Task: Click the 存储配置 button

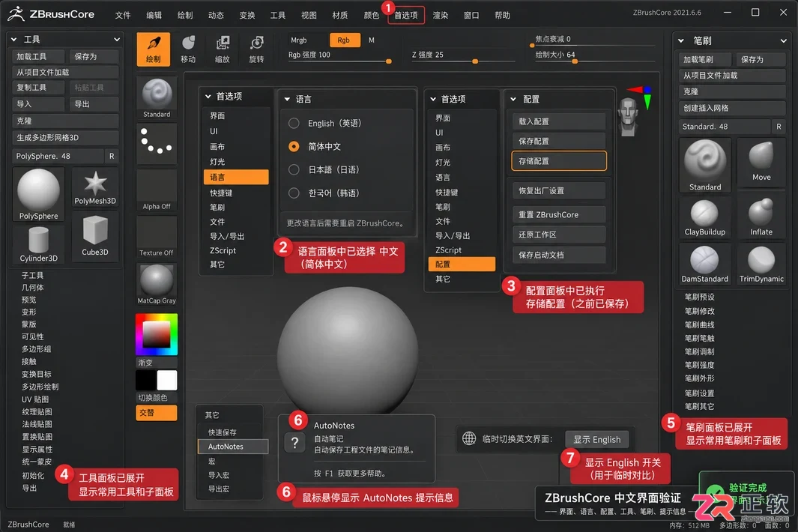Action: tap(559, 161)
